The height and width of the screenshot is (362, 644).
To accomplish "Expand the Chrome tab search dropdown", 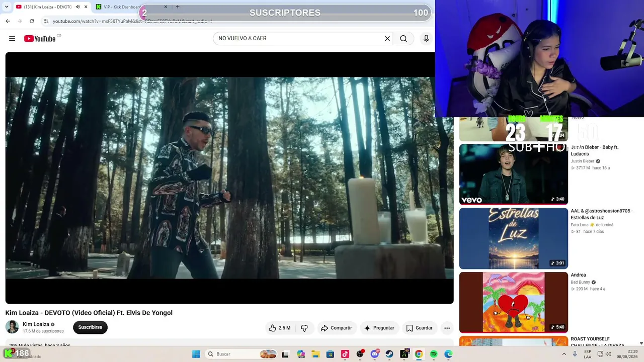I will click(x=7, y=7).
